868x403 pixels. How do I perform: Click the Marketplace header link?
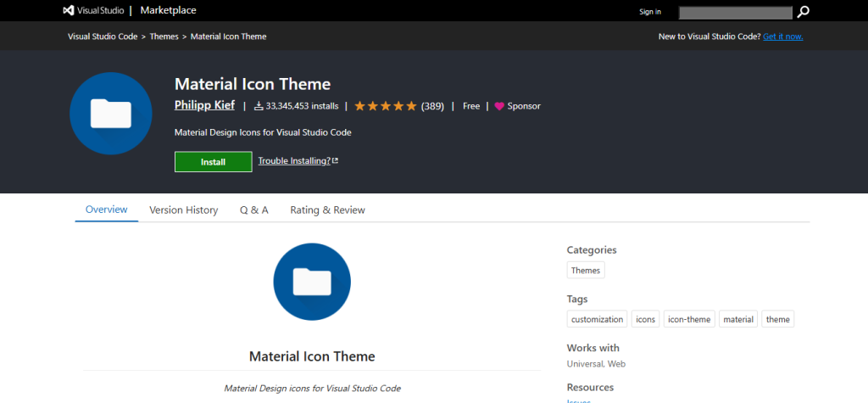pyautogui.click(x=169, y=10)
